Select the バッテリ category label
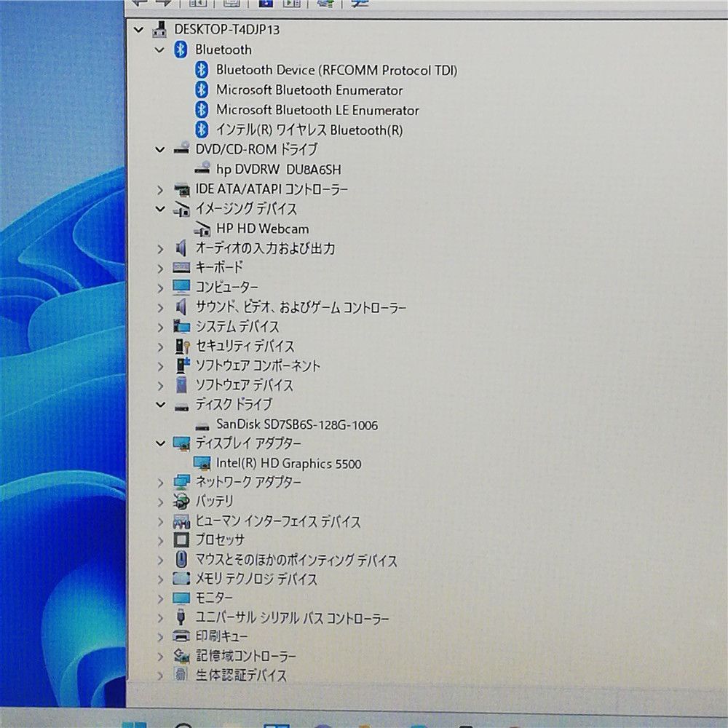The image size is (728, 728). tap(214, 502)
